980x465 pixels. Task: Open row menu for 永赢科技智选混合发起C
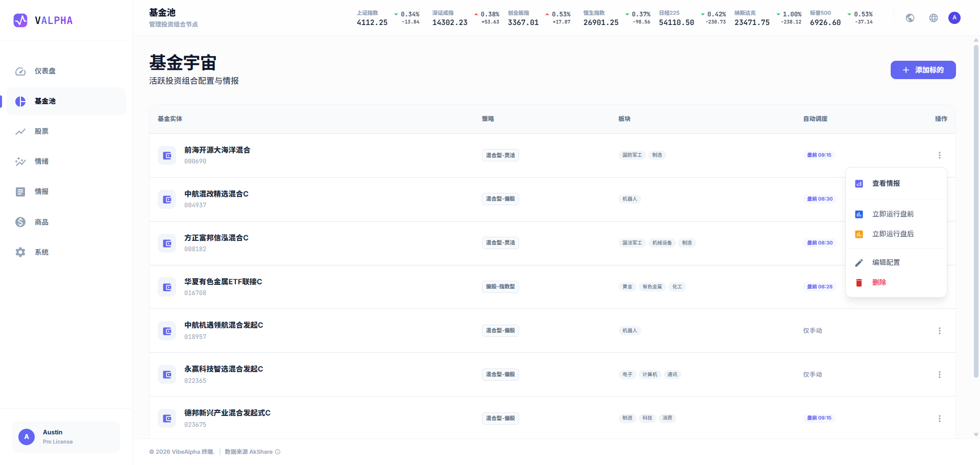[x=939, y=375]
